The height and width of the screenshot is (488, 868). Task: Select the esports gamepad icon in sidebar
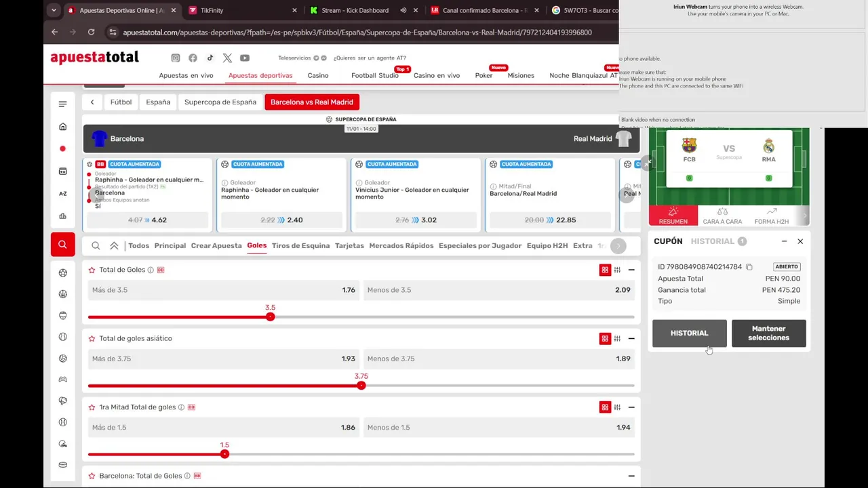[x=62, y=380]
